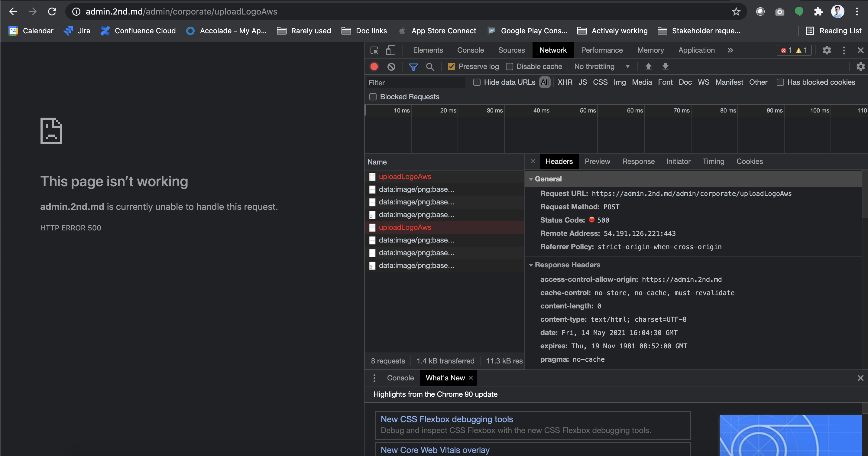Open the network search magnifier
This screenshot has width=868, height=456.
tap(430, 67)
